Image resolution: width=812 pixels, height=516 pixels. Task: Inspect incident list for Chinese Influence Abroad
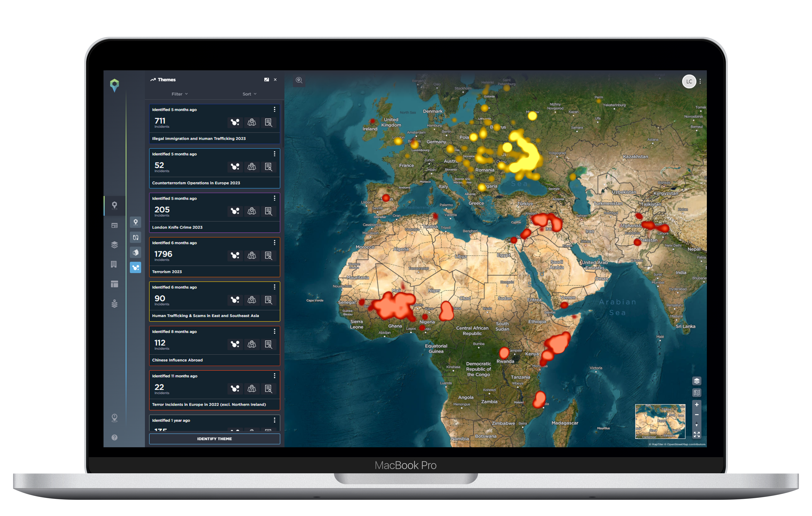pos(268,344)
